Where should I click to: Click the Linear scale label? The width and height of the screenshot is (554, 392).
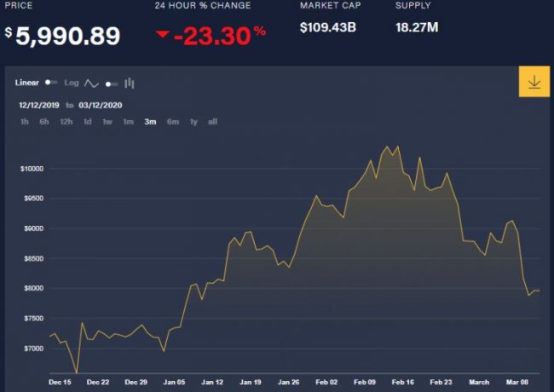point(27,83)
